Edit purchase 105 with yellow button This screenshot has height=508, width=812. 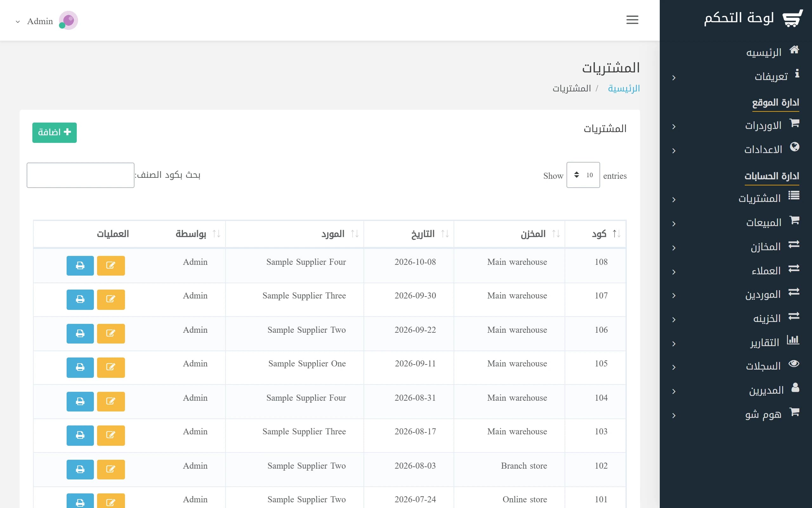pos(111,367)
